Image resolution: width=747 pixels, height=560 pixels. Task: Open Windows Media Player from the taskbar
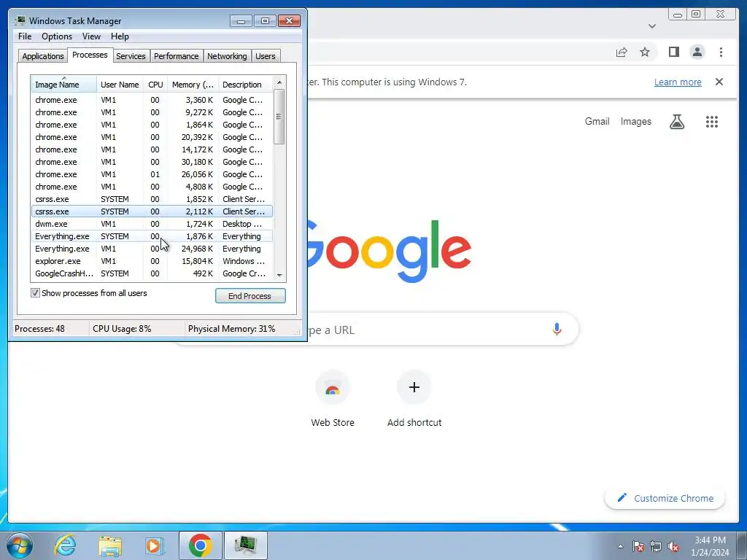coord(154,545)
